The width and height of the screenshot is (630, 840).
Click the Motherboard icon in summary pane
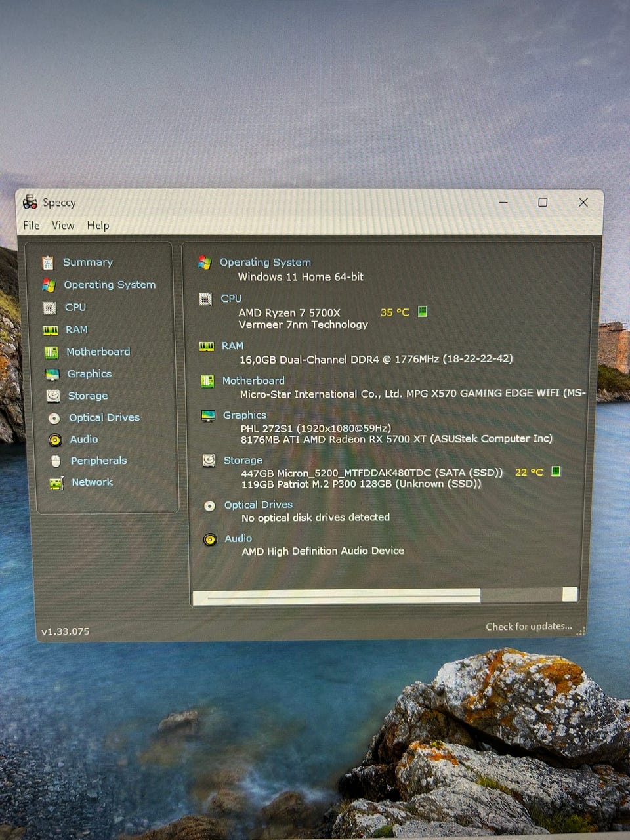[x=207, y=381]
